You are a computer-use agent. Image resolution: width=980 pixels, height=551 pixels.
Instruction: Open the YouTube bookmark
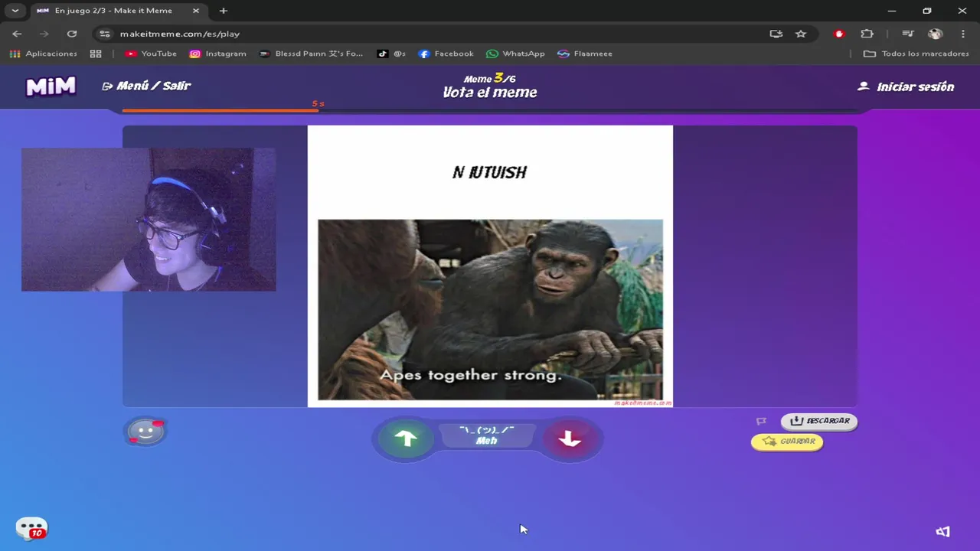tap(151, 54)
